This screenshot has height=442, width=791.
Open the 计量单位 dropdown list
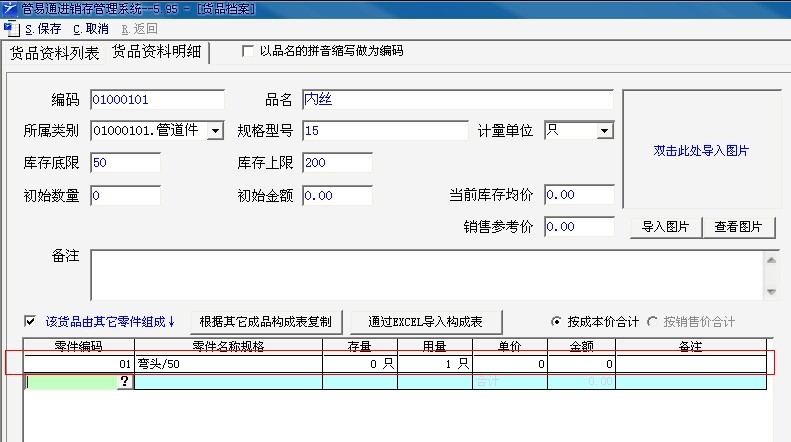click(x=604, y=131)
